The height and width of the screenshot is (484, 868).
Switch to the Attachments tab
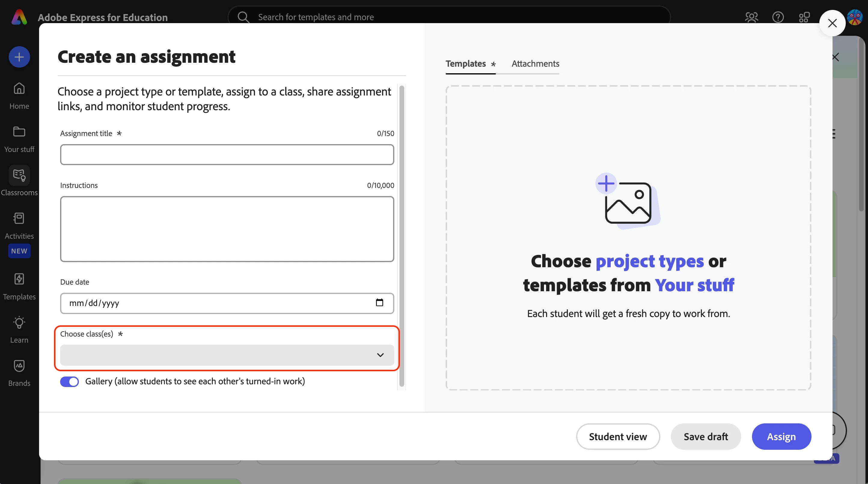pyautogui.click(x=535, y=64)
